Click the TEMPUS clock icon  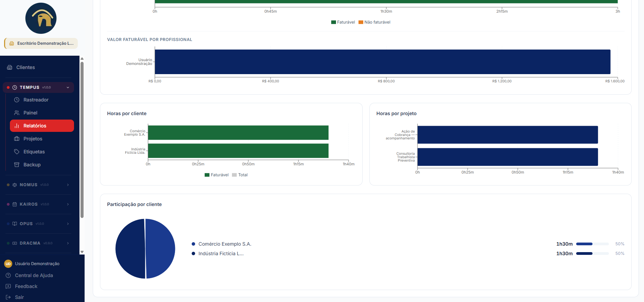pos(15,87)
